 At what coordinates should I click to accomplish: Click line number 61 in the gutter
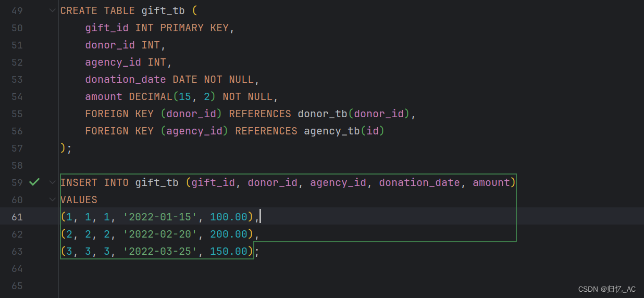tap(17, 217)
